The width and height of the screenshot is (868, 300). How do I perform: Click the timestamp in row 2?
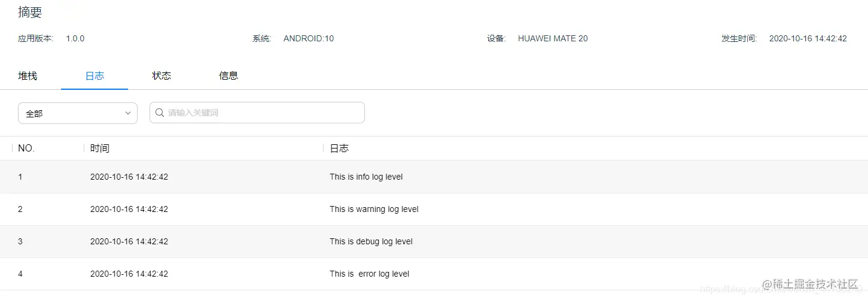tap(129, 209)
